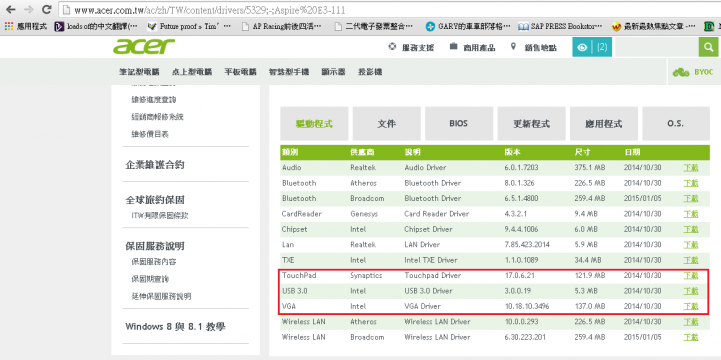Select the 驅動程式 drivers tab
The image size is (721, 360).
pyautogui.click(x=314, y=123)
